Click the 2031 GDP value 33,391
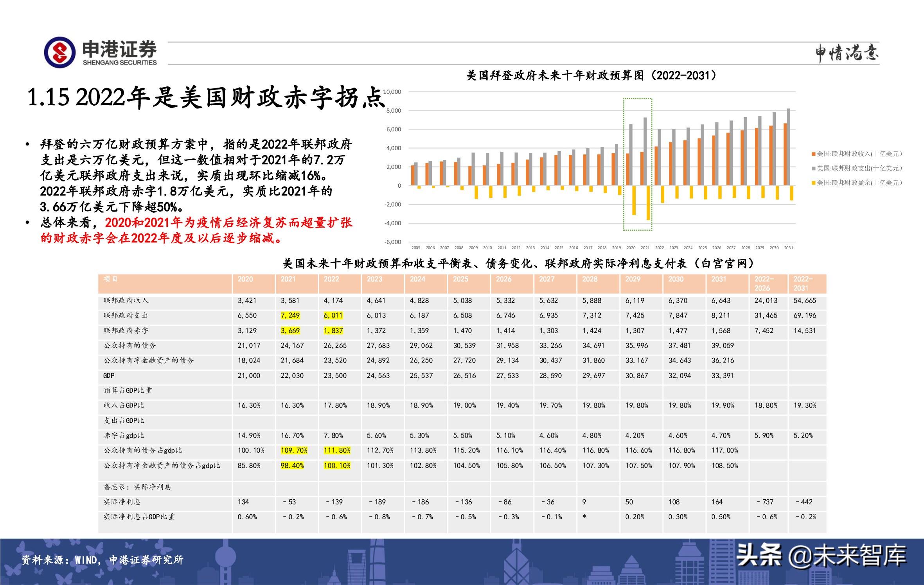 (723, 376)
